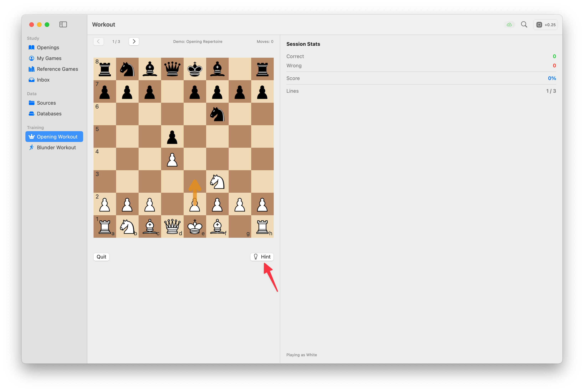The width and height of the screenshot is (584, 392).
Task: Select My Games sidebar item
Action: (x=49, y=58)
